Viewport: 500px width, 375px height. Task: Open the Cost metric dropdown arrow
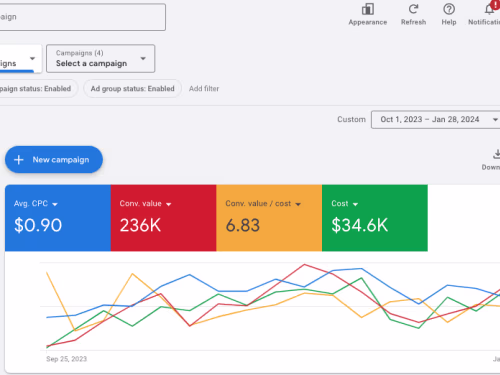pyautogui.click(x=355, y=204)
